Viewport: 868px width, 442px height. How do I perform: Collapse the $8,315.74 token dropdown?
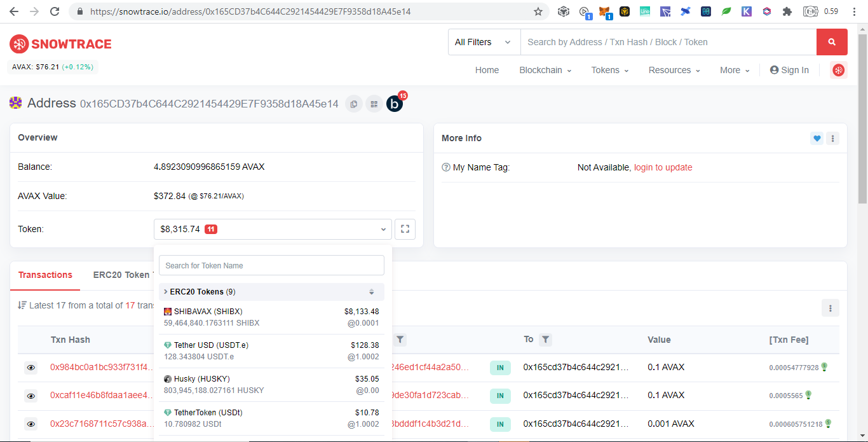click(273, 229)
